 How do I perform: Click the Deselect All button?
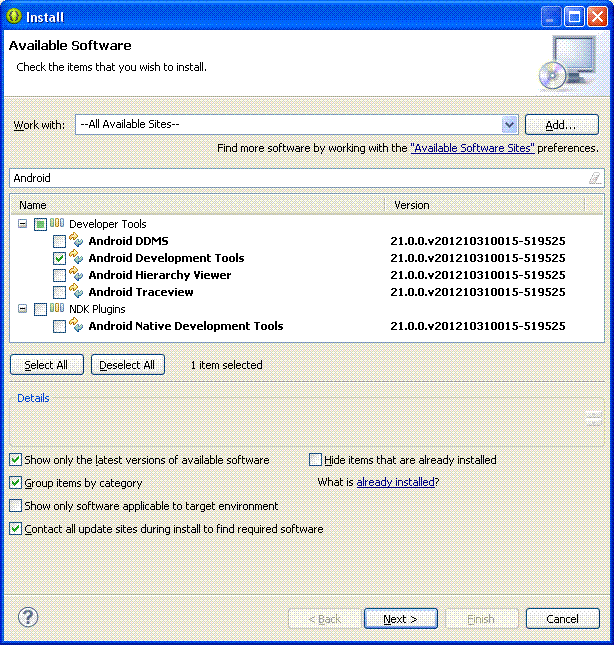127,365
